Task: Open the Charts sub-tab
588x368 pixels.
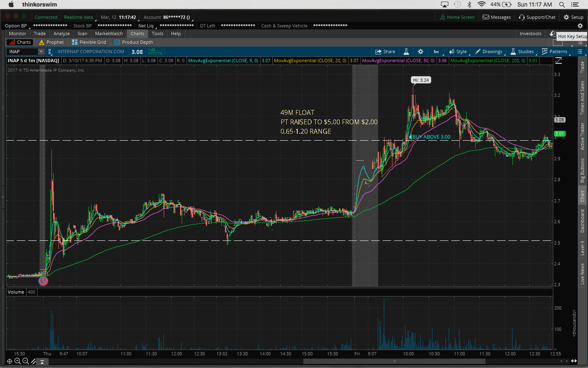Action: [20, 42]
